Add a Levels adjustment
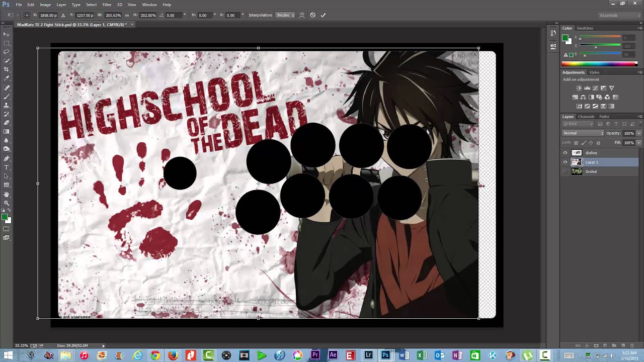The height and width of the screenshot is (362, 644). pyautogui.click(x=587, y=88)
